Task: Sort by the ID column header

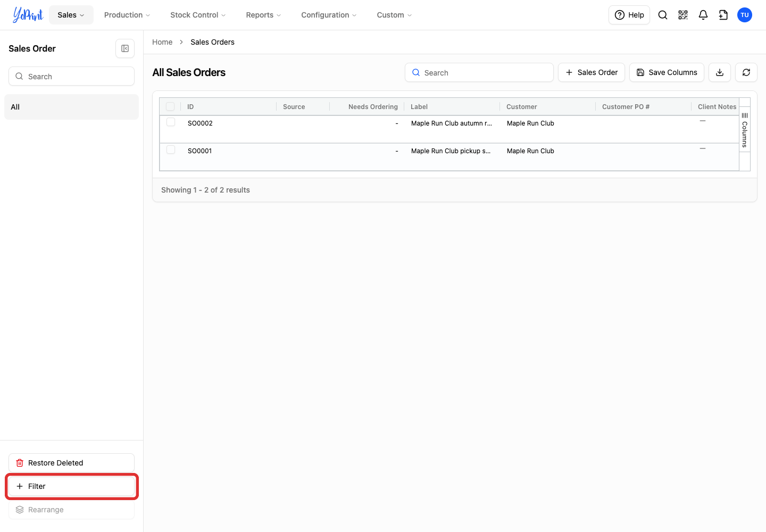Action: [228, 106]
